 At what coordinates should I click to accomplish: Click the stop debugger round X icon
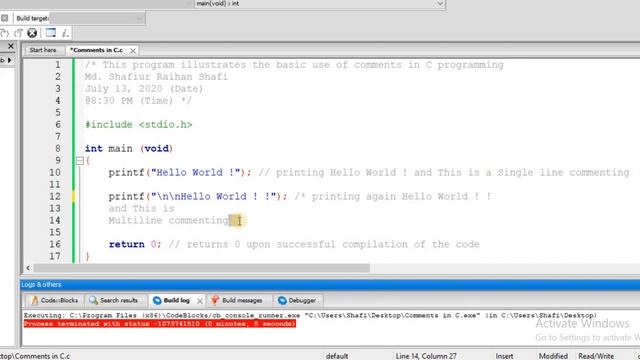32,33
